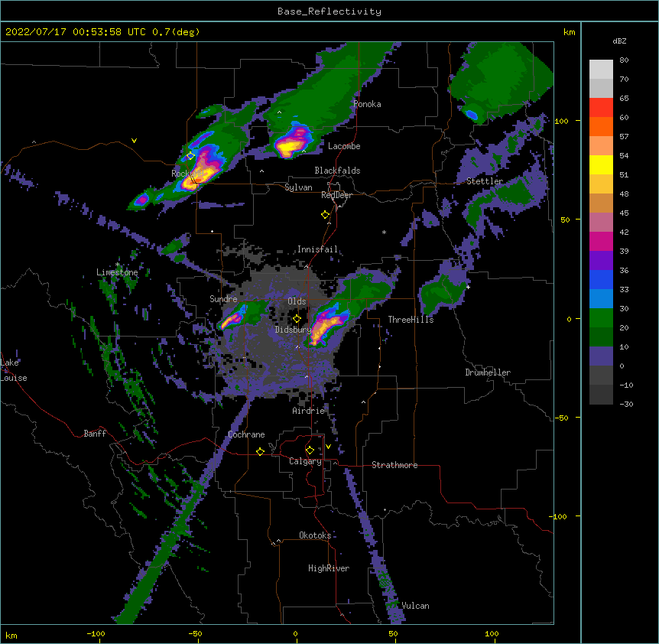The height and width of the screenshot is (644, 659).
Task: Select the bright green 20-30 dBZ legend swatch
Action: [x=601, y=318]
